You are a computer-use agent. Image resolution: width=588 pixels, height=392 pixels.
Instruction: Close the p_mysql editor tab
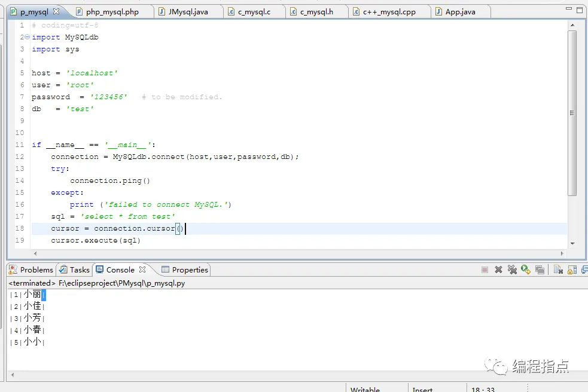coord(56,11)
